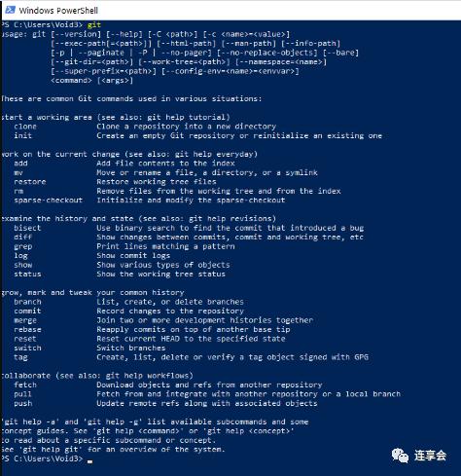Click the PowerShell icon in the title bar
This screenshot has width=461, height=476.
pyautogui.click(x=10, y=10)
